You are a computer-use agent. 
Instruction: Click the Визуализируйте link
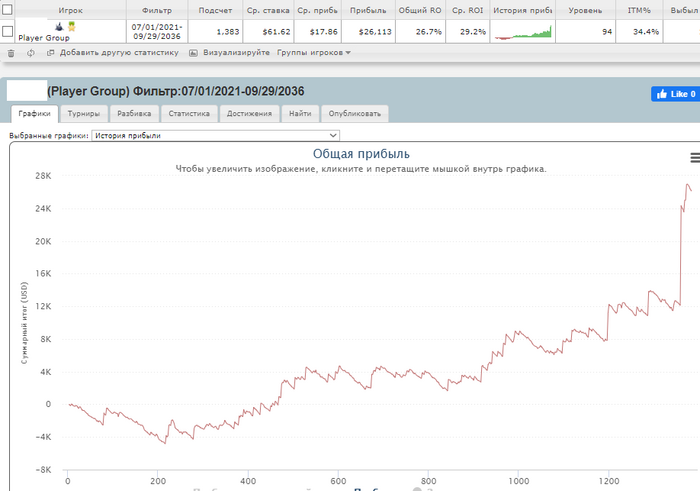[x=236, y=53]
